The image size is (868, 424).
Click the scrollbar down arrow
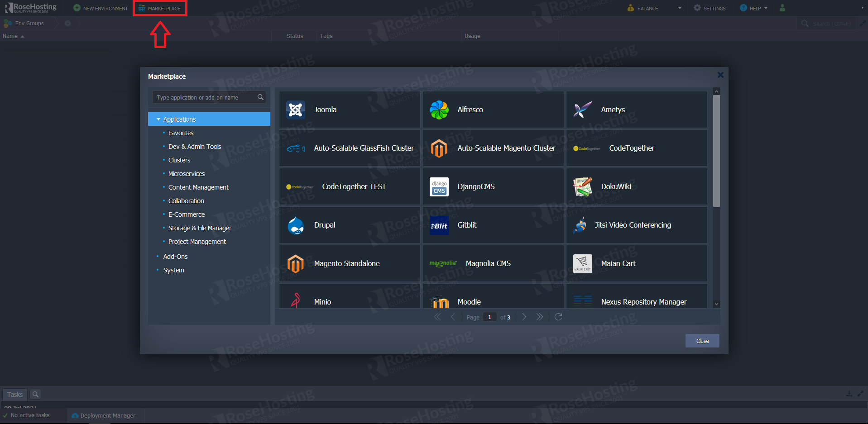point(716,304)
